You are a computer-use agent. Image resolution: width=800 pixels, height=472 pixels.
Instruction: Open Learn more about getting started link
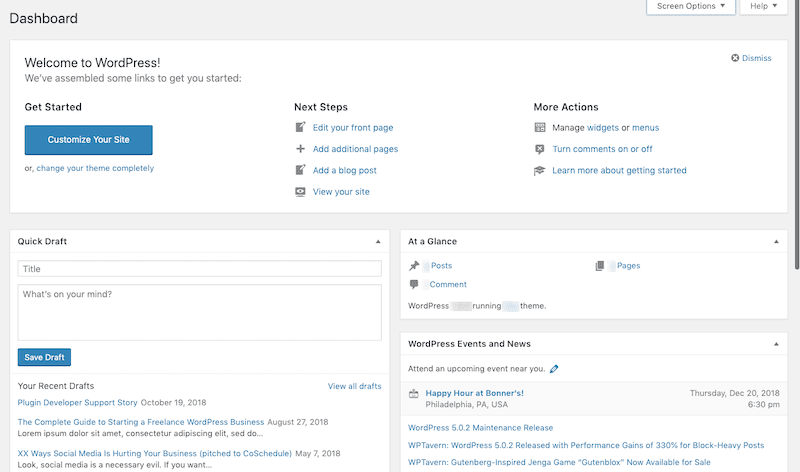(619, 170)
